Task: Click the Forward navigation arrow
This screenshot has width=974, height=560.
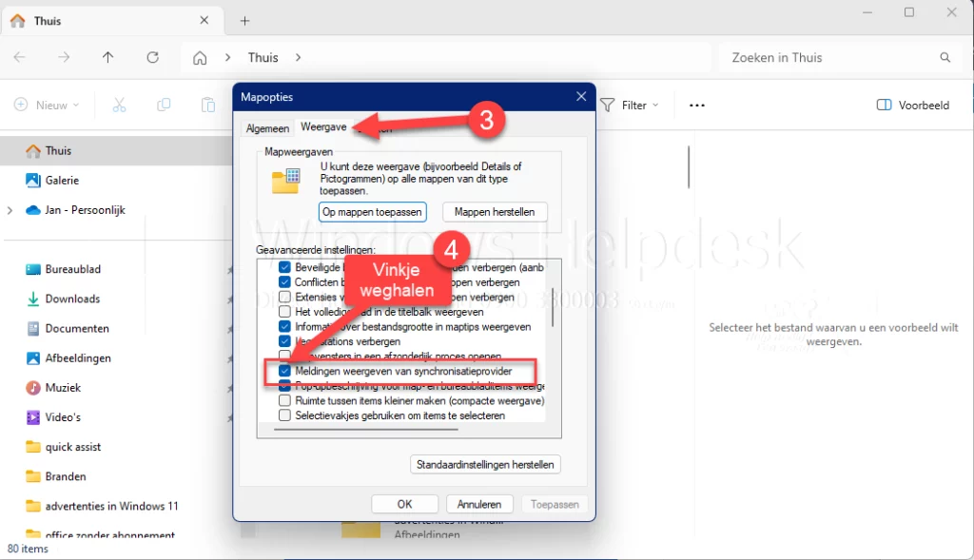Action: [x=64, y=57]
